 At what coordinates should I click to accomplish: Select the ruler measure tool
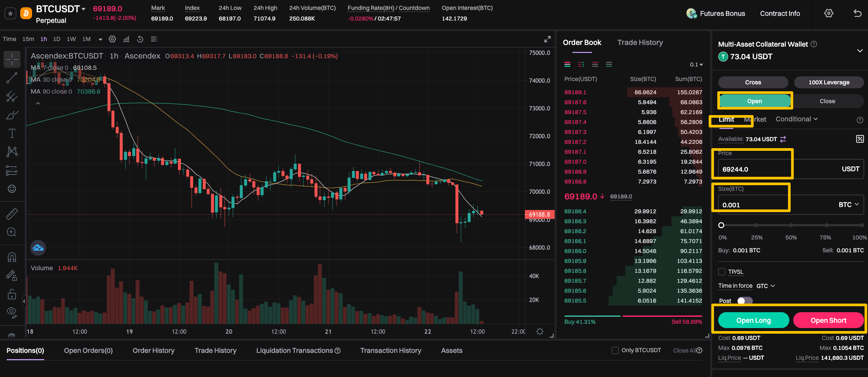[x=12, y=213]
